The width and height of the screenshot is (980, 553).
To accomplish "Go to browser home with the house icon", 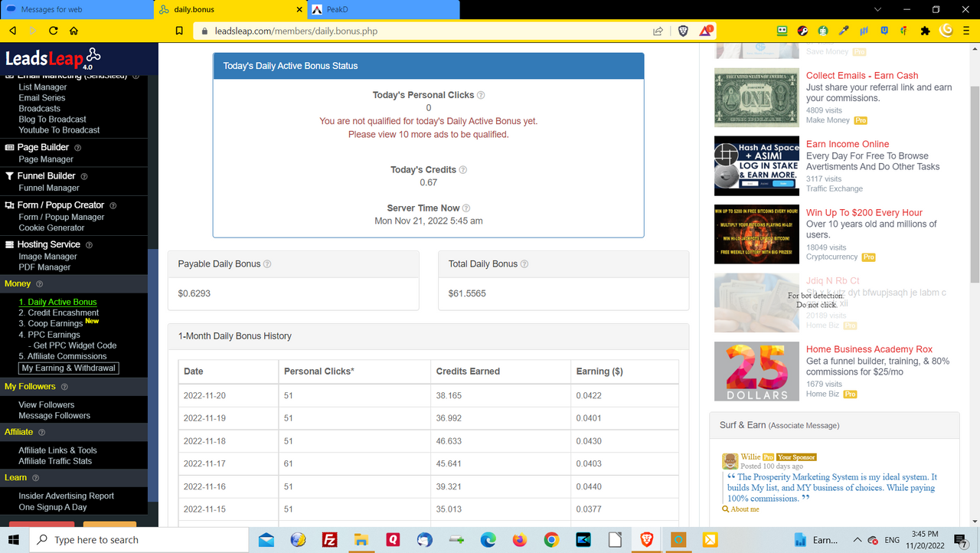I will (73, 31).
